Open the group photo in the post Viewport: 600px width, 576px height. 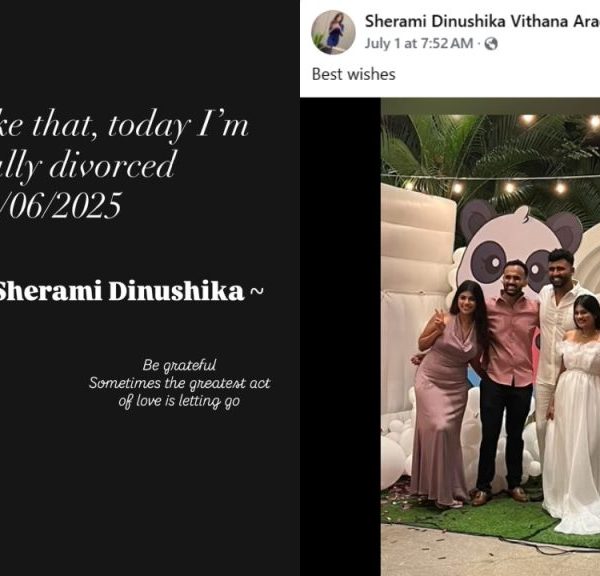490,337
